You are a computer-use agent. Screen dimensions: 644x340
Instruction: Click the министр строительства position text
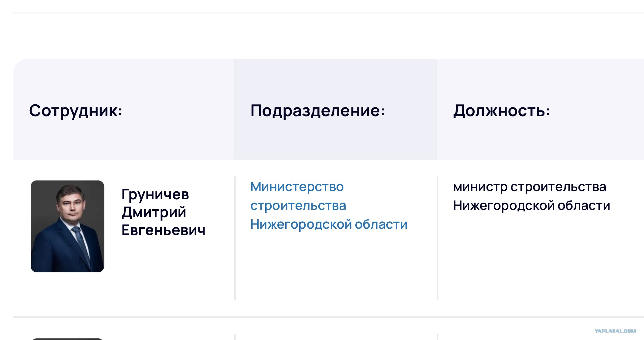[530, 187]
